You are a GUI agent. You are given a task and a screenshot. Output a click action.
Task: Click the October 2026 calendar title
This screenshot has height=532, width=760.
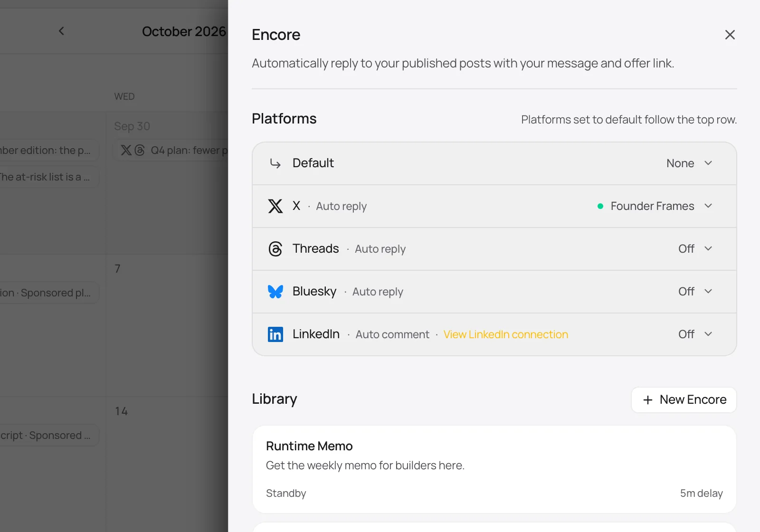(x=184, y=31)
